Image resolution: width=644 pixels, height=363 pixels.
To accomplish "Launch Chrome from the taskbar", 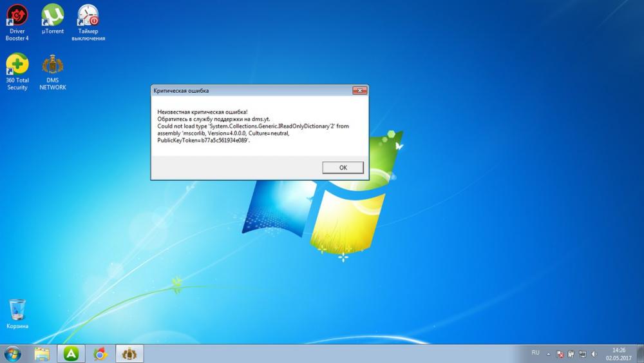I will click(100, 353).
